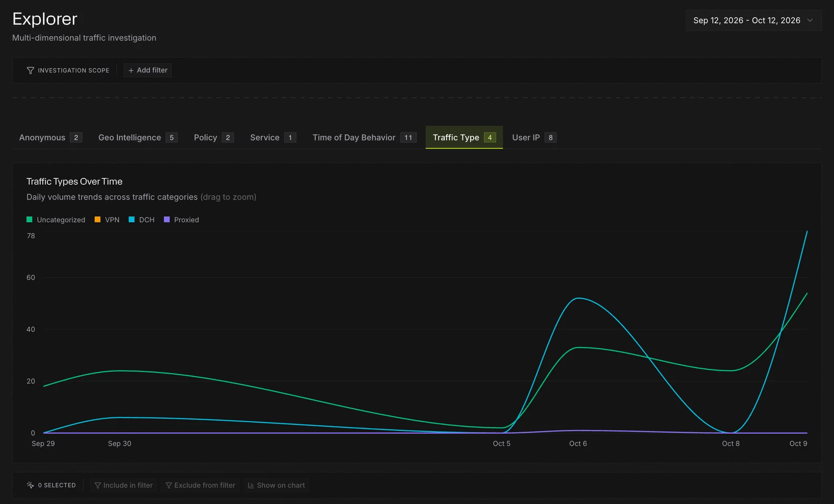
Task: Click the Sep 29 axis label
Action: pyautogui.click(x=43, y=444)
